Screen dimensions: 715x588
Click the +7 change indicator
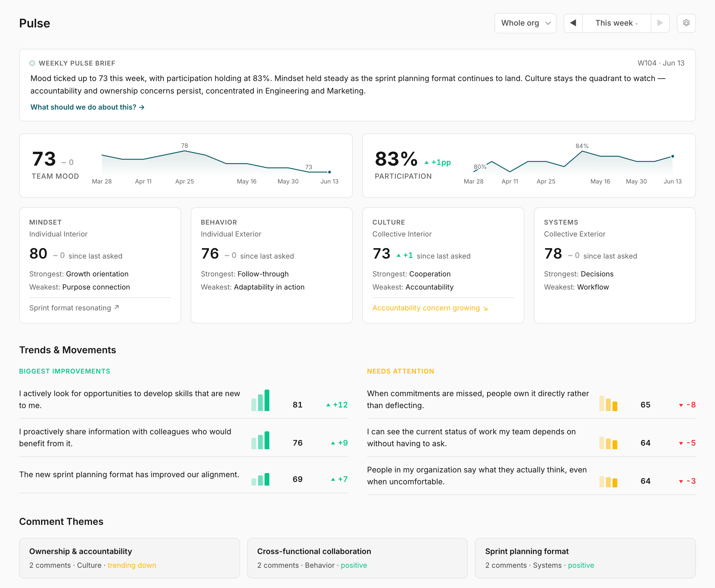point(339,479)
